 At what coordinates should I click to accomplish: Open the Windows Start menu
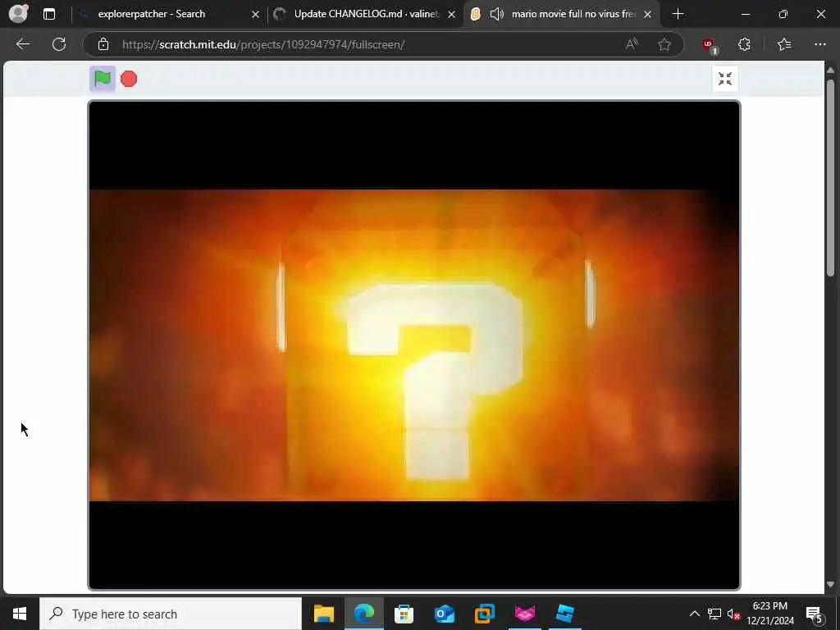[x=20, y=614]
